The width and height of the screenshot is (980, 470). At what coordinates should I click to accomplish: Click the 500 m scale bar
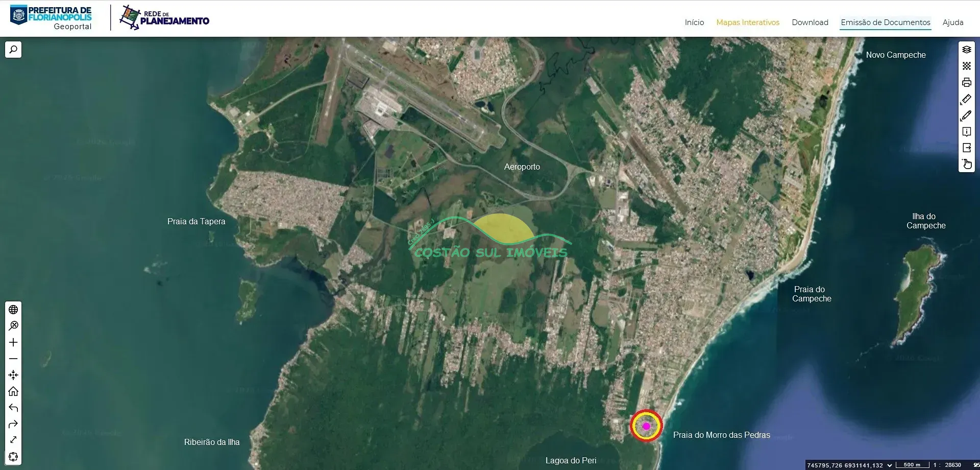(912, 465)
